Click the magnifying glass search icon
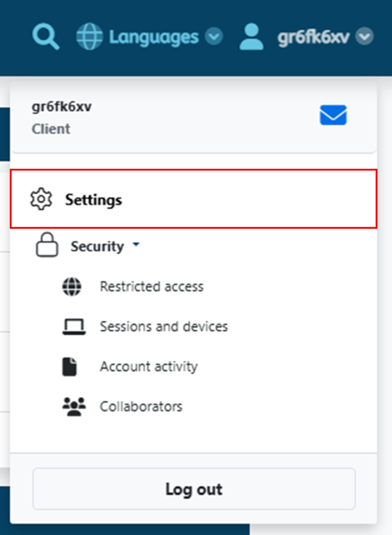The width and height of the screenshot is (392, 535). [x=46, y=37]
